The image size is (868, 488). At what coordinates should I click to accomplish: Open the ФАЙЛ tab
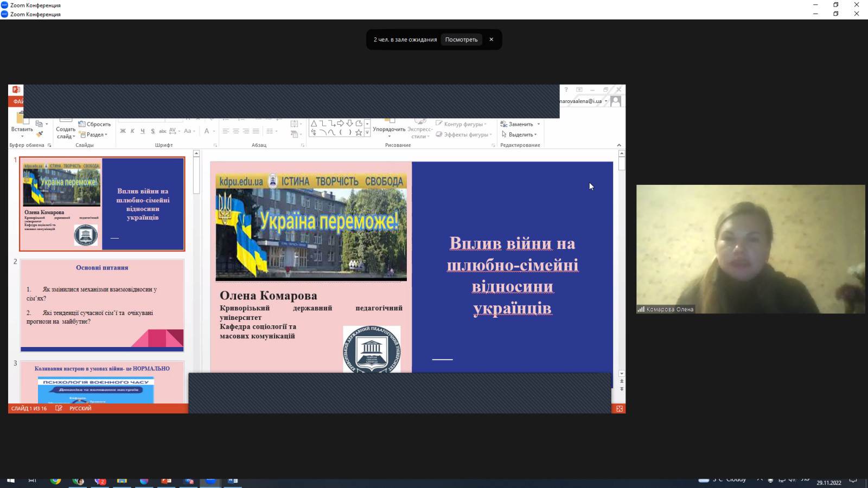point(17,101)
